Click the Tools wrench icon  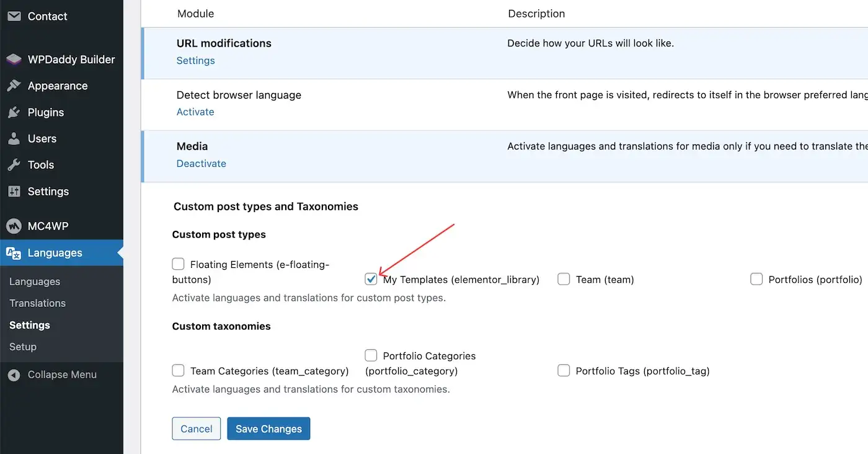tap(14, 165)
